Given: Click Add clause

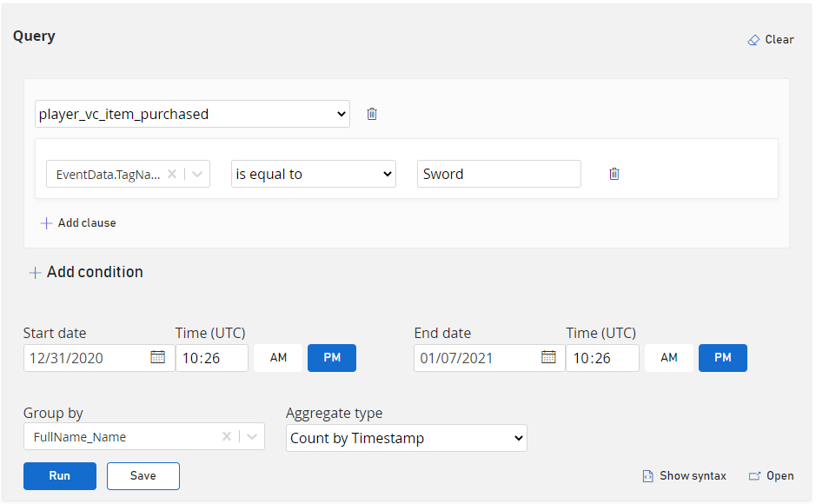Looking at the screenshot, I should point(78,223).
